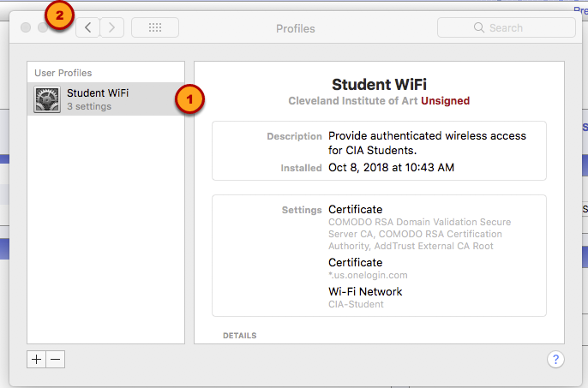Image resolution: width=588 pixels, height=388 pixels.
Task: Click the Settings label
Action: pos(302,210)
